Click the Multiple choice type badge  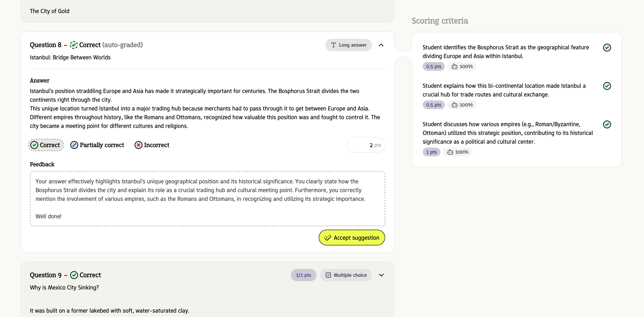click(x=346, y=275)
